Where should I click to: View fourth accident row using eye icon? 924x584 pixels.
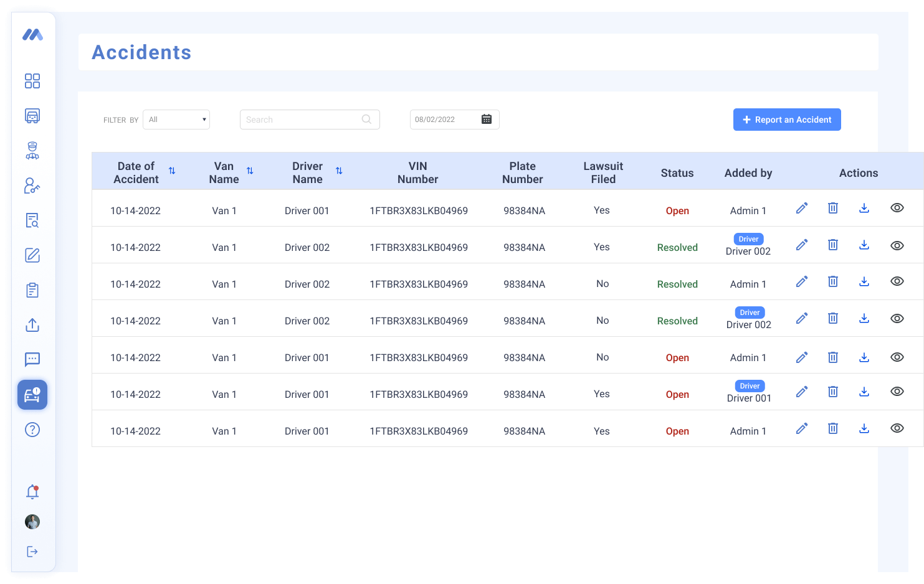pos(897,318)
